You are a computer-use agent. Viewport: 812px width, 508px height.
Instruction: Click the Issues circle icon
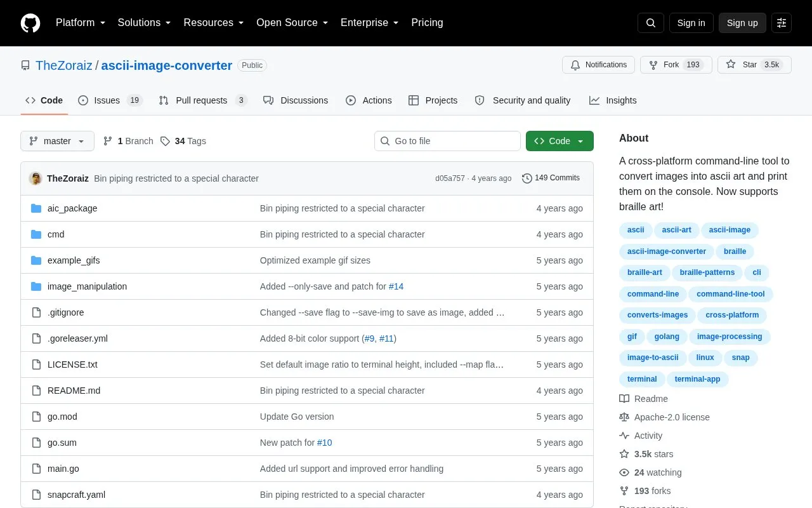[83, 100]
